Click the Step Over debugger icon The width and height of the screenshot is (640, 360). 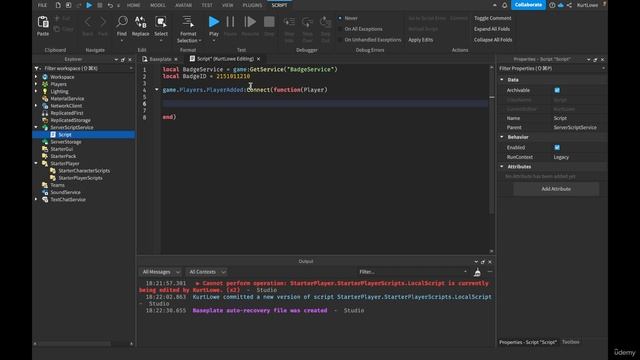pos(307,22)
